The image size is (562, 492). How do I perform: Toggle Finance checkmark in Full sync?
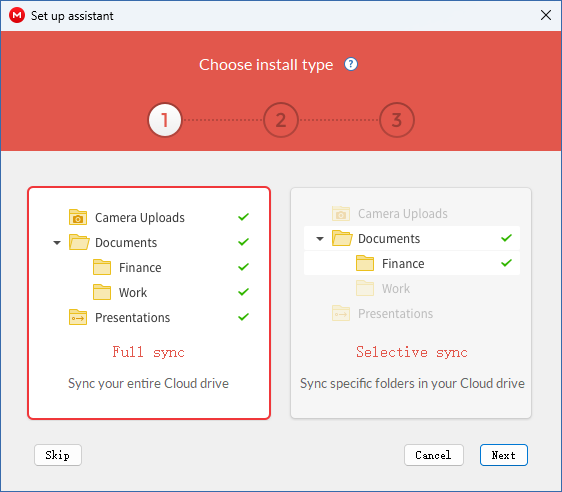[243, 267]
